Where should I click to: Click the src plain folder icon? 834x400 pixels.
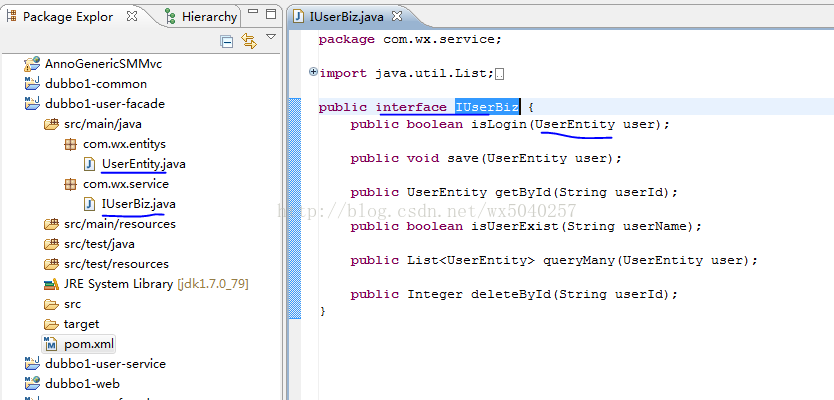[x=51, y=304]
